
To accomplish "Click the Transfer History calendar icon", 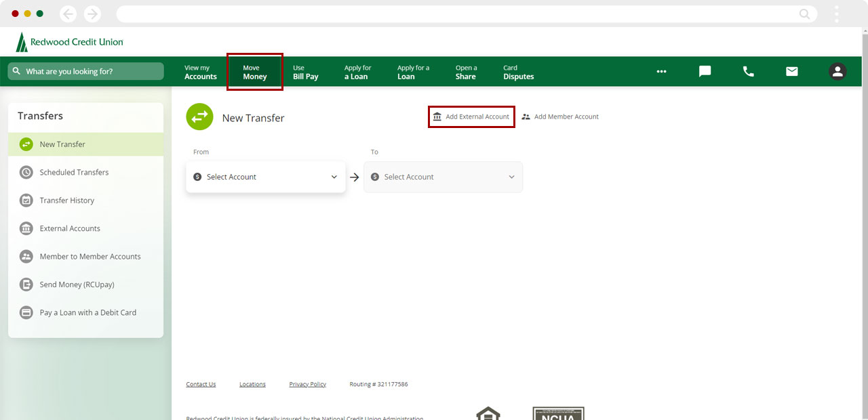I will click(26, 201).
